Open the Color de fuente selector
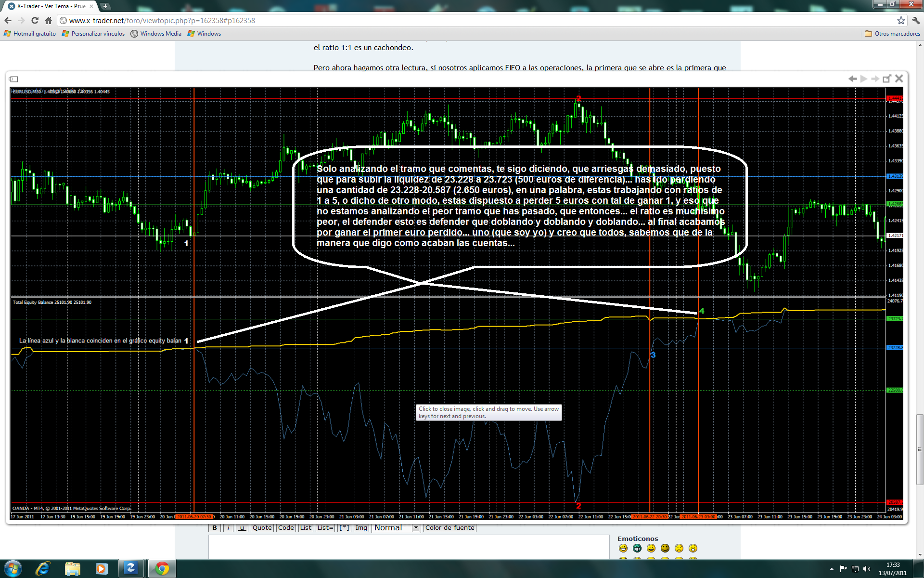 pos(449,528)
